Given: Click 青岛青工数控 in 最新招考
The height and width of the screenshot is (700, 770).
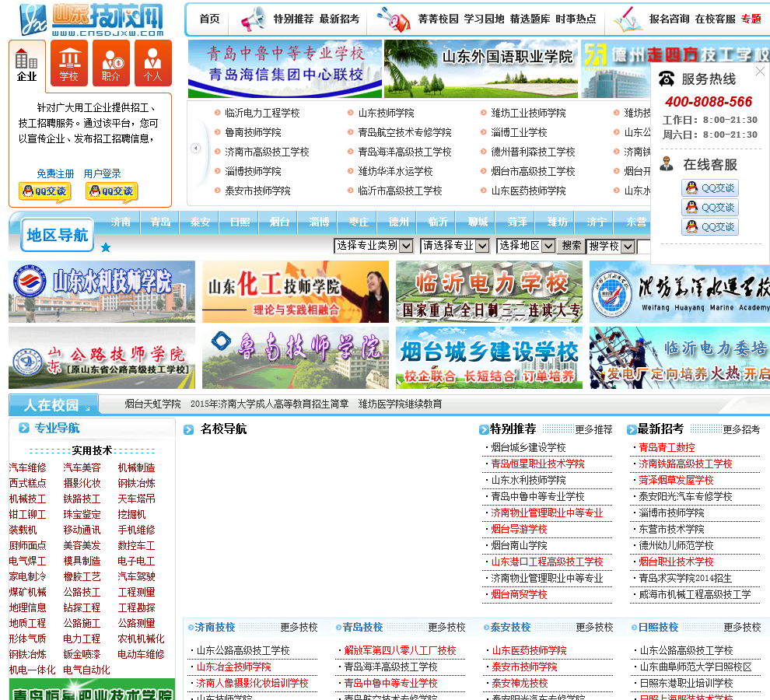Looking at the screenshot, I should point(667,447).
